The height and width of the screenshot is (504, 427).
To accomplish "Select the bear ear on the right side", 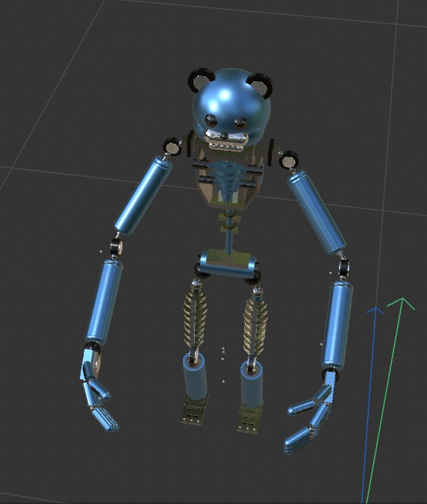I will tap(261, 84).
